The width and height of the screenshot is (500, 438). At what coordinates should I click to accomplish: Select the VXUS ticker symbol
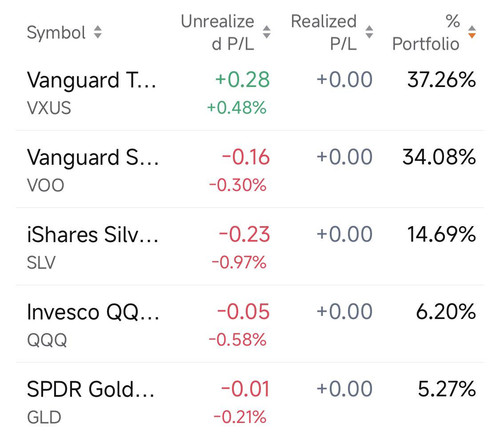(x=49, y=108)
